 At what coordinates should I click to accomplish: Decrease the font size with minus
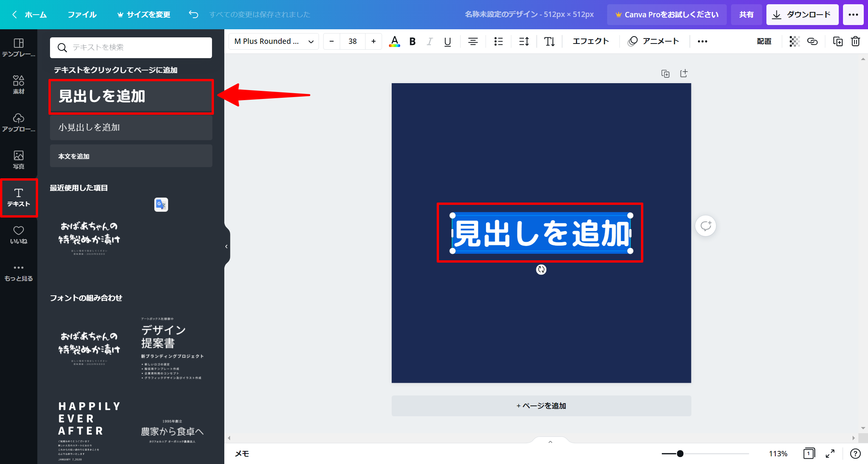click(x=332, y=41)
